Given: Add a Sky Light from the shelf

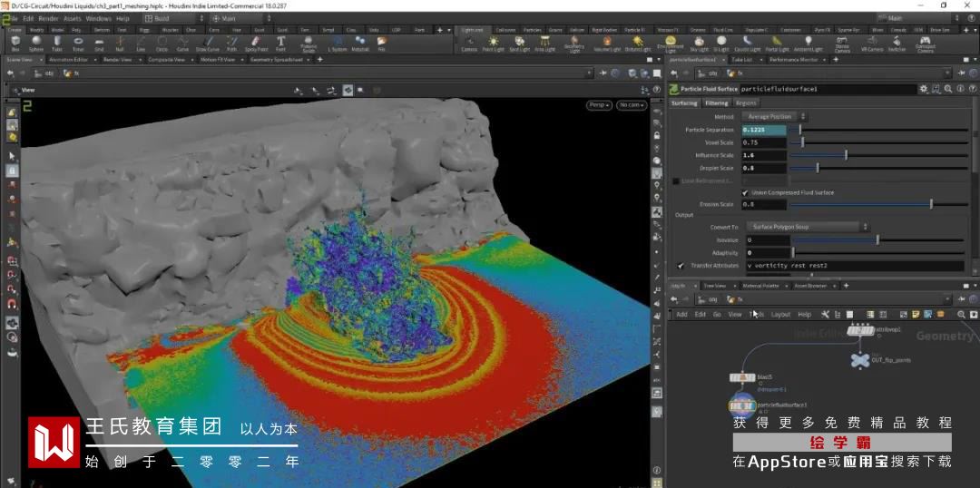Looking at the screenshot, I should [x=698, y=44].
